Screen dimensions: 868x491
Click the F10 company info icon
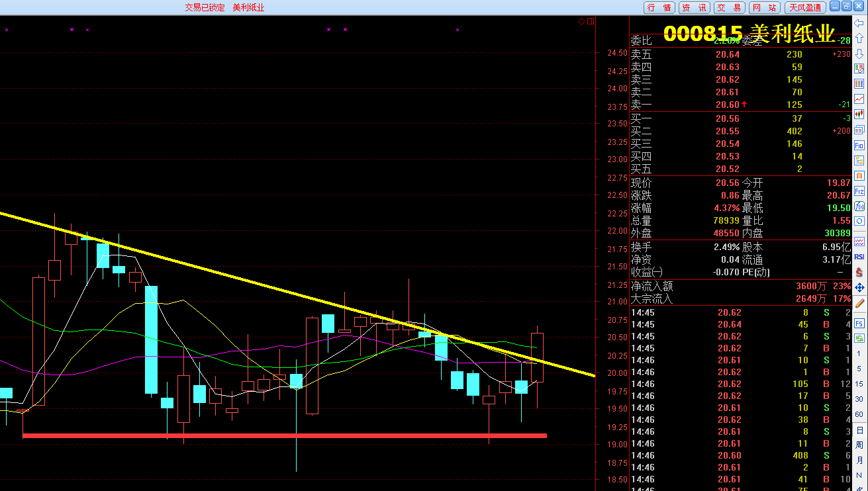(x=859, y=145)
